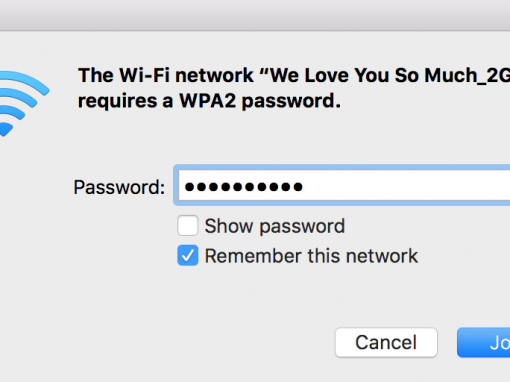This screenshot has height=382, width=510.
Task: Join the We Love You So Much_2G network
Action: point(484,342)
